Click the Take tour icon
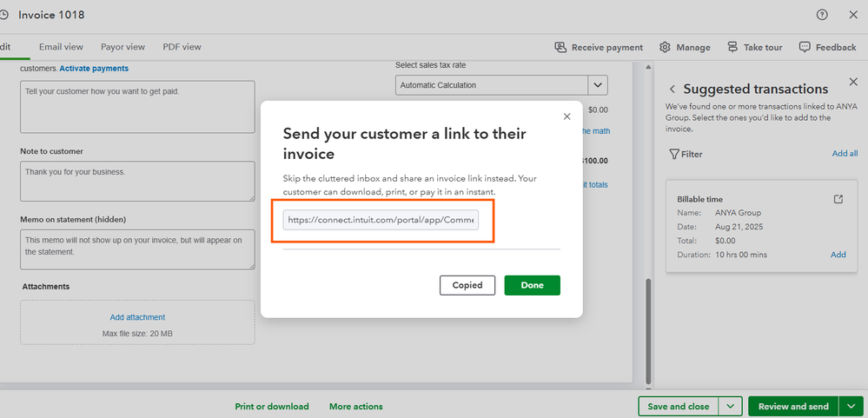Screen dimensions: 868x418 pos(732,47)
